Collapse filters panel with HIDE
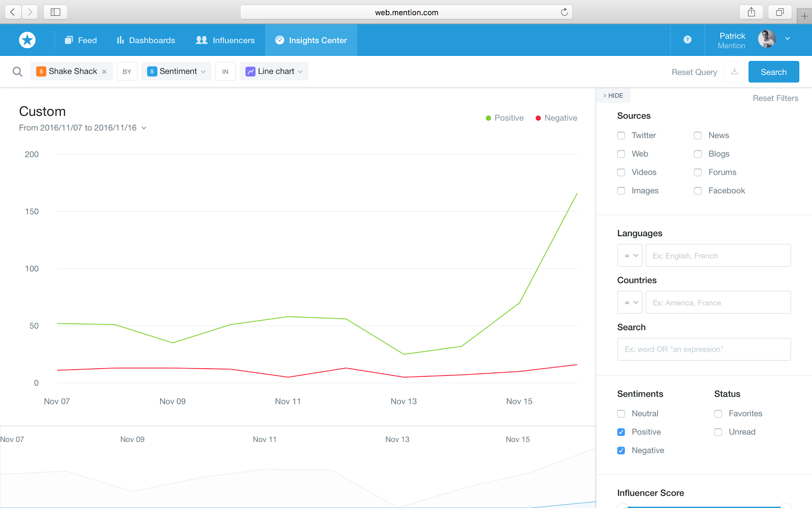Screen dimensions: 812x508 point(614,96)
